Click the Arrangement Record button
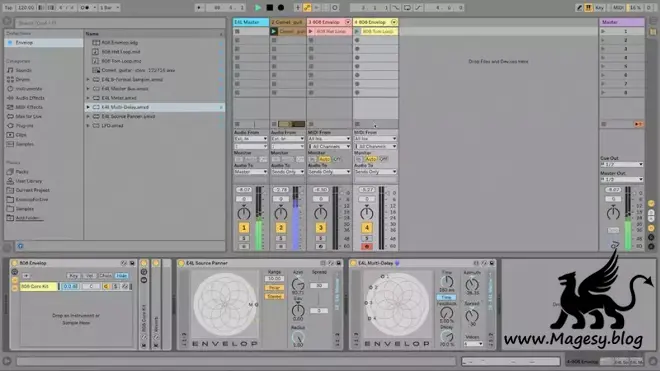This screenshot has height=371, width=660. 281,8
